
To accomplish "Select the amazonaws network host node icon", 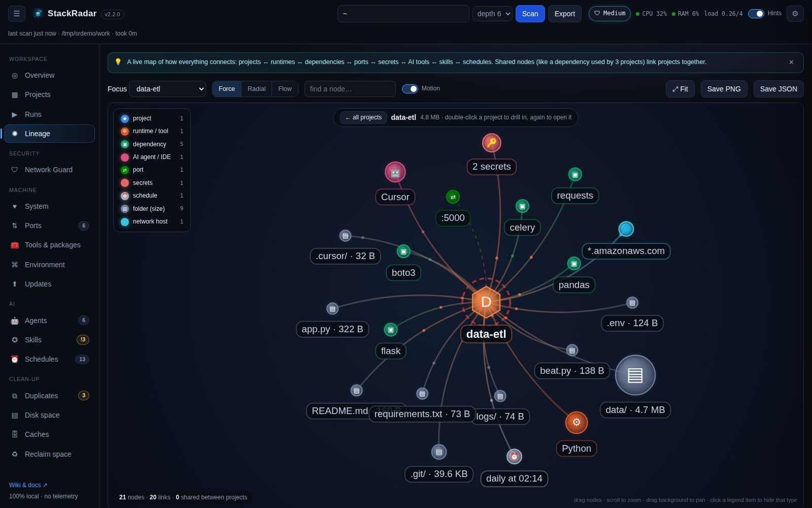I will pos(626,229).
